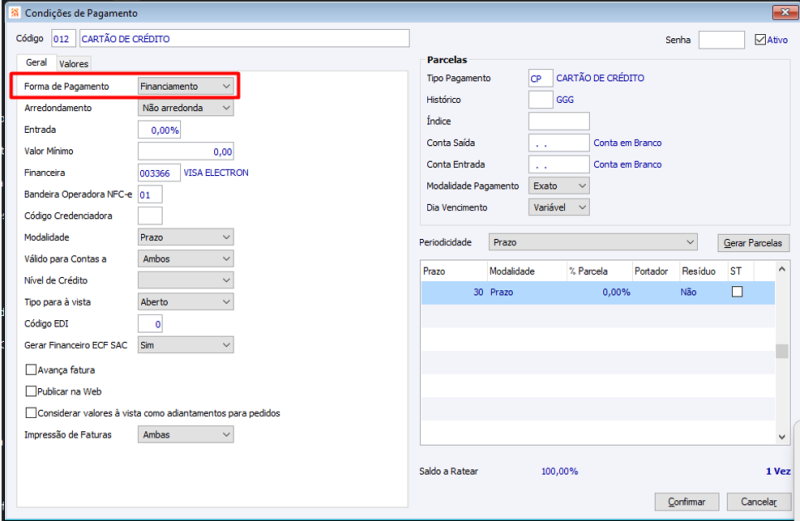Image resolution: width=800 pixels, height=521 pixels.
Task: Check the Publicar na Web option
Action: click(31, 391)
